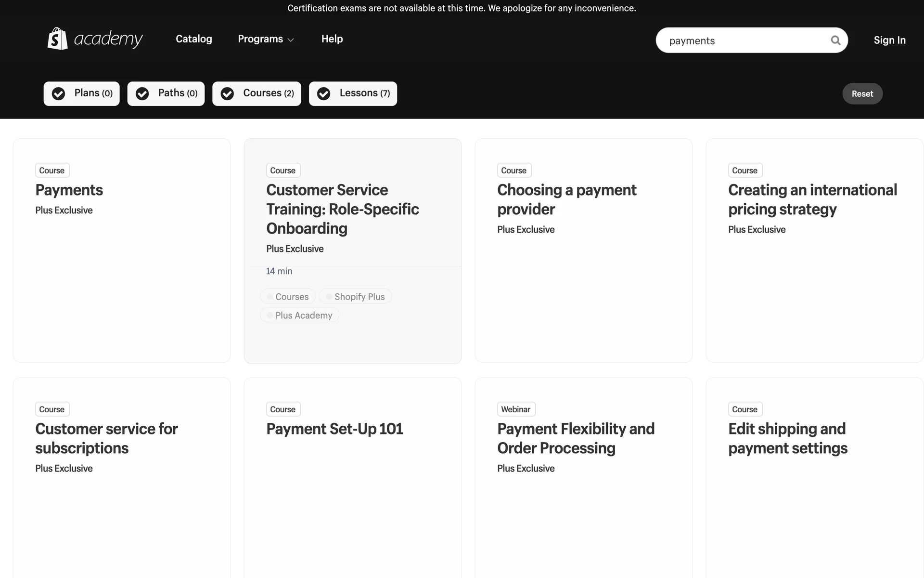Open Payment Flexibility and Order Processing webinar
924x578 pixels.
point(576,438)
